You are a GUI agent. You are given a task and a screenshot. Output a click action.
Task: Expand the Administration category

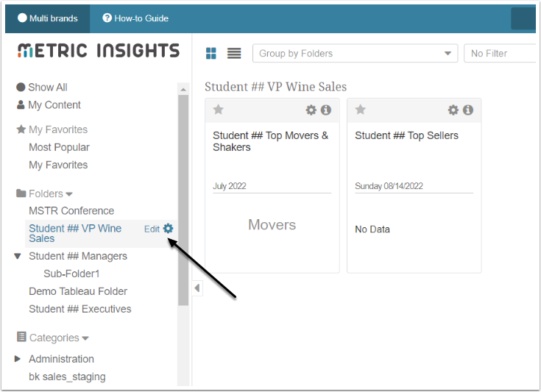(18, 359)
